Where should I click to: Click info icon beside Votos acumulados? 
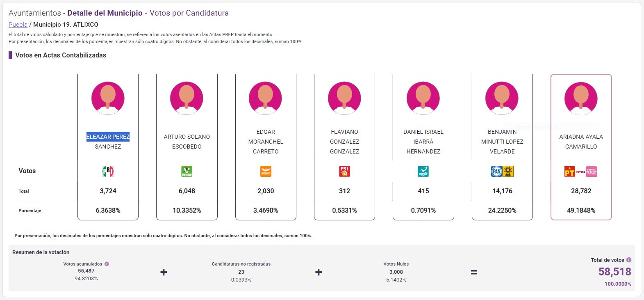coord(107,264)
